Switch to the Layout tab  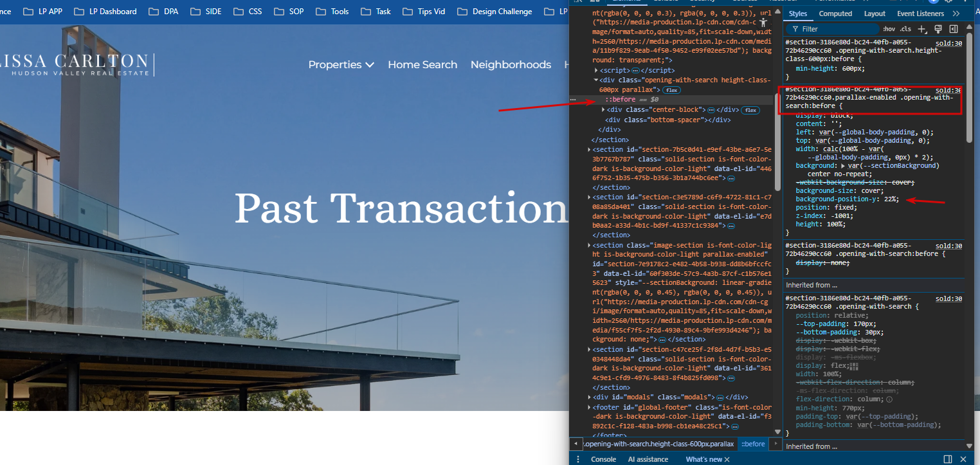pos(875,14)
